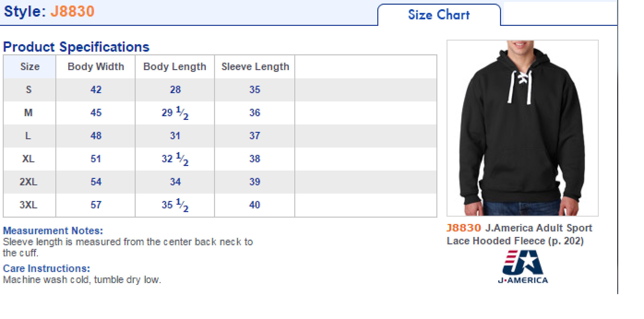Image resolution: width=644 pixels, height=319 pixels.
Task: Click the 3XL sleeve length value 40
Action: pos(255,205)
